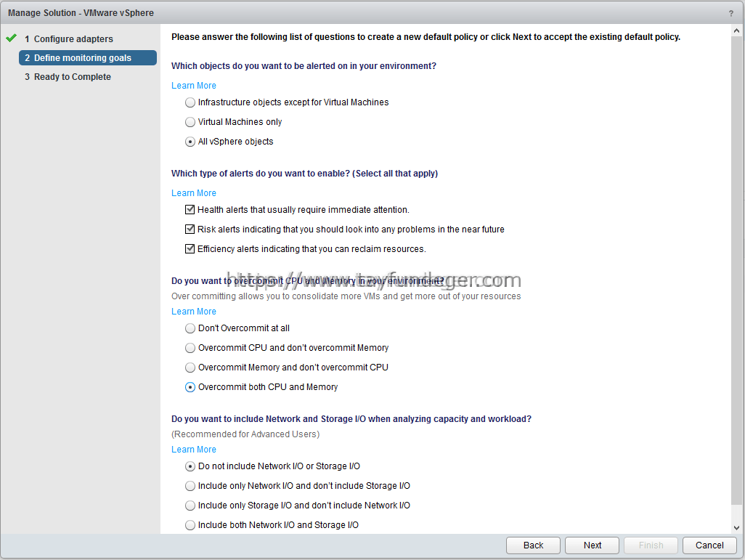The width and height of the screenshot is (745, 560).
Task: Open step 2 Define monitoring goals
Action: click(x=87, y=58)
